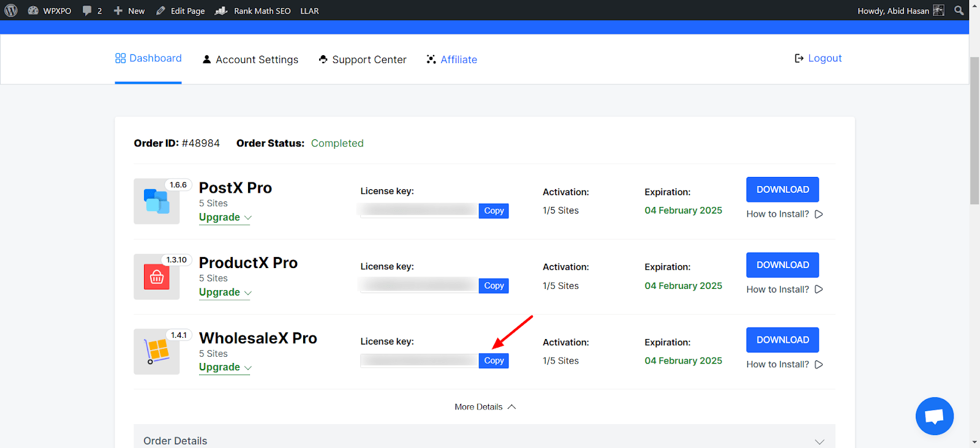Go to the Support Center tab

pos(363,59)
